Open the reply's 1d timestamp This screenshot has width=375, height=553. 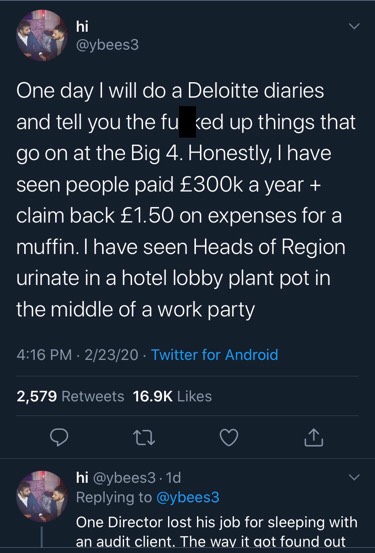point(173,478)
